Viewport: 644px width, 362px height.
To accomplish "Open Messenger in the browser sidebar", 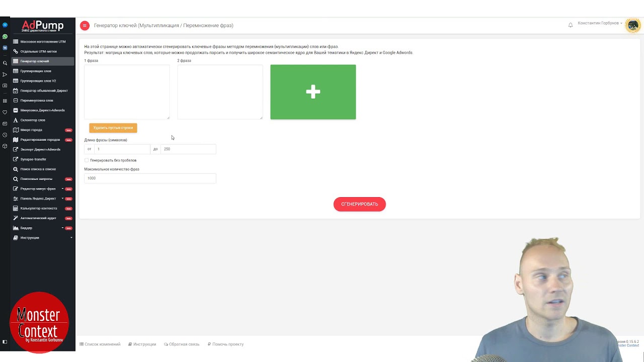I will pyautogui.click(x=5, y=25).
